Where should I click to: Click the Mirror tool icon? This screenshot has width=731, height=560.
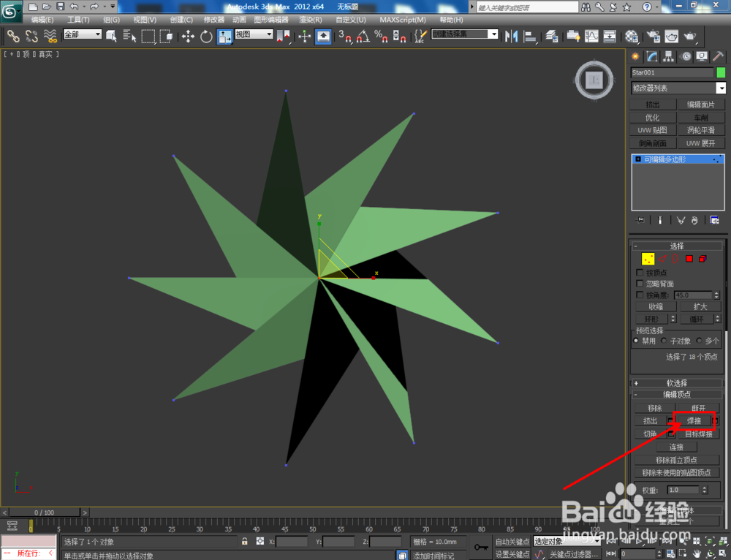(512, 36)
